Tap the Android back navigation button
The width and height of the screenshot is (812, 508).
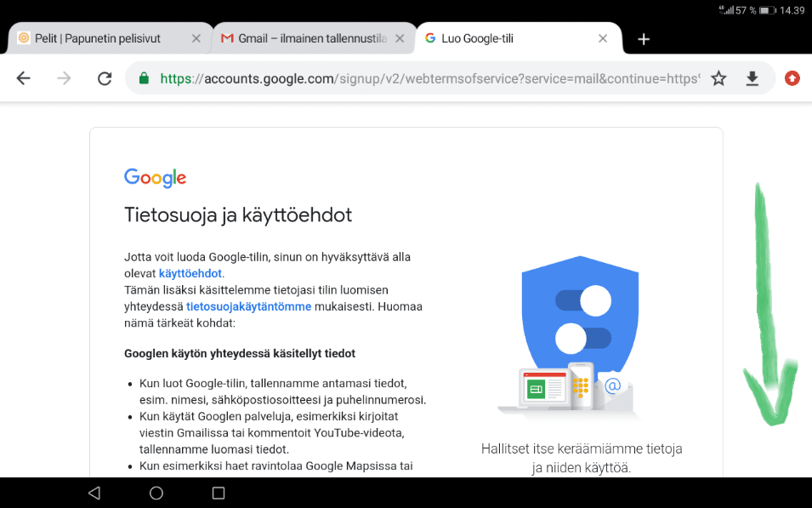tap(94, 493)
